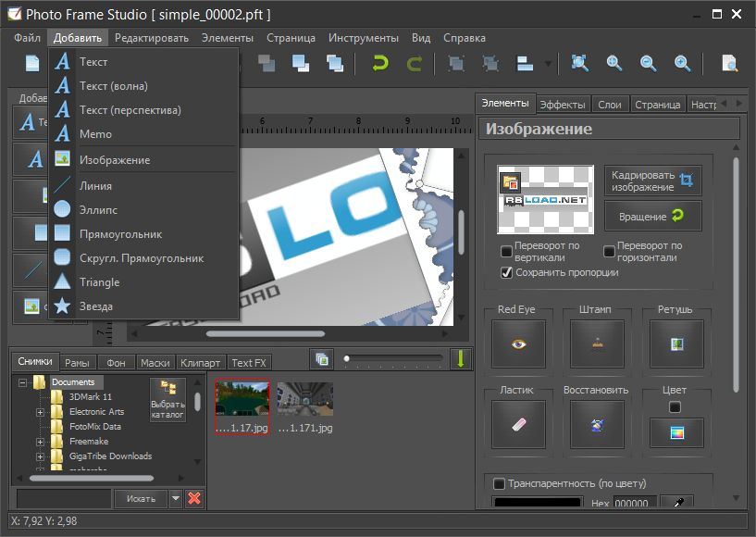
Task: Select the Ретушь retouch tool
Action: pyautogui.click(x=676, y=342)
